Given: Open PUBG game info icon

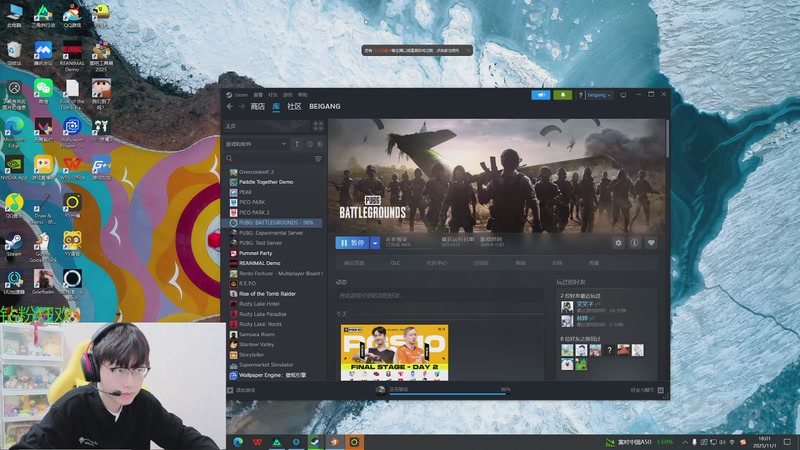Looking at the screenshot, I should 635,243.
